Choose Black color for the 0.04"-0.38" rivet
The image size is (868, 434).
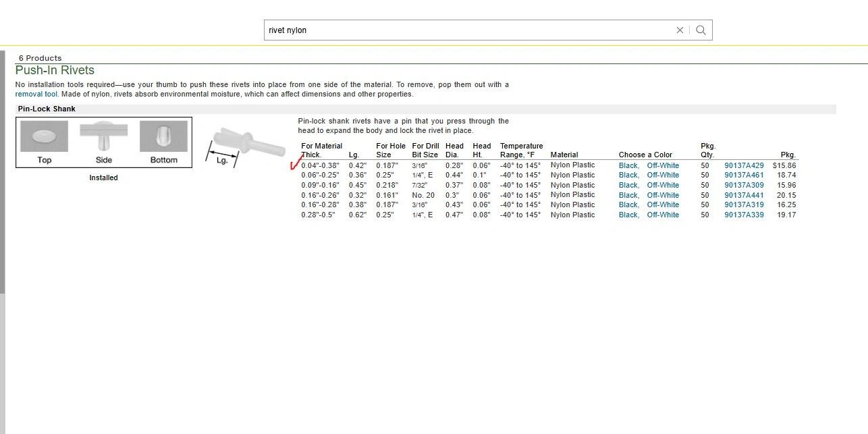coord(628,165)
